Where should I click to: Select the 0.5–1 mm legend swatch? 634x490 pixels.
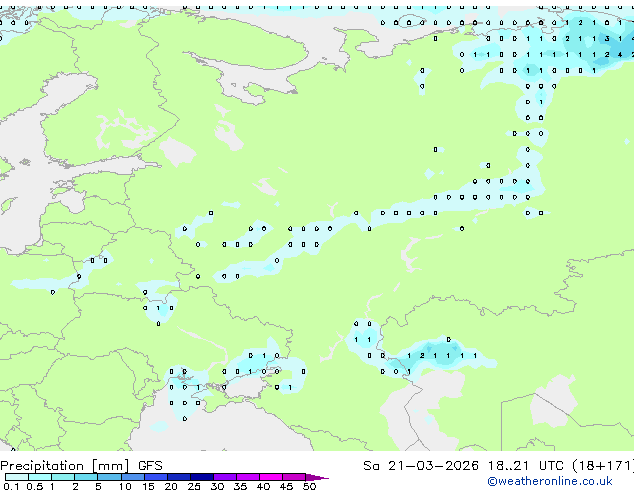point(40,477)
